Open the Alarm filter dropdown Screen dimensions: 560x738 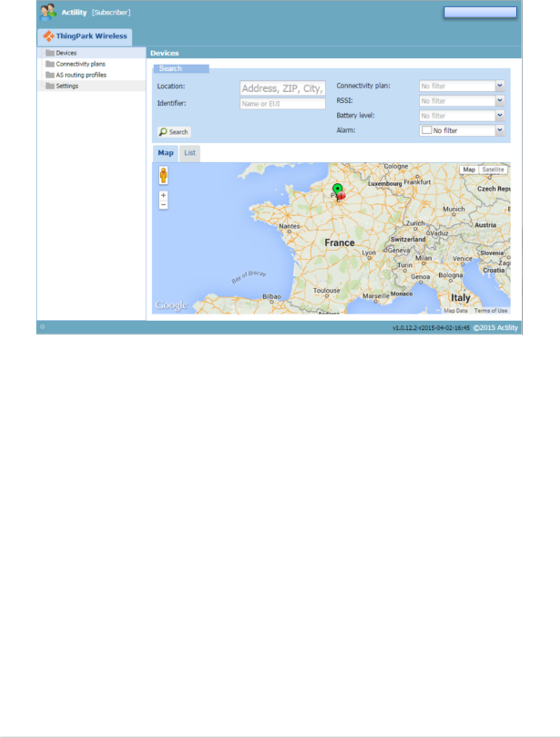coord(500,130)
